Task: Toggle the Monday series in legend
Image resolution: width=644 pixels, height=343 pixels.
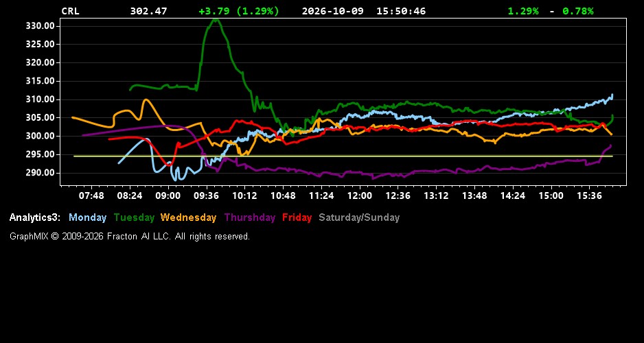Action: tap(87, 218)
